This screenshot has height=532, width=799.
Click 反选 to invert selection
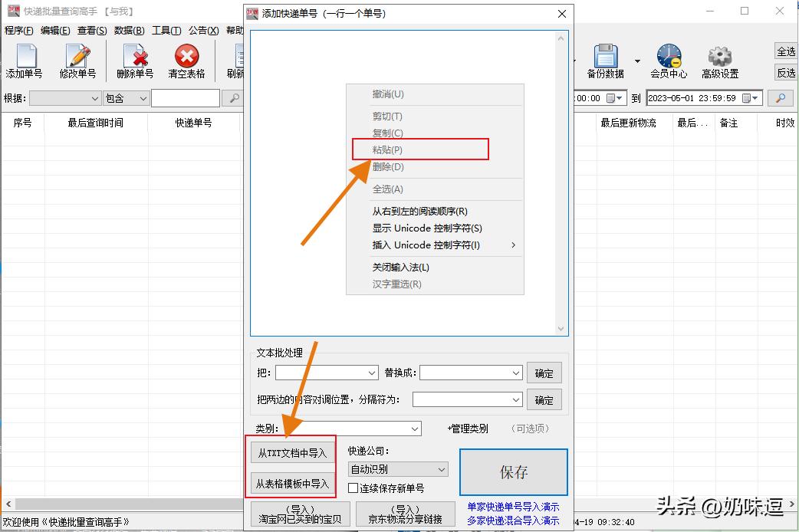click(786, 73)
